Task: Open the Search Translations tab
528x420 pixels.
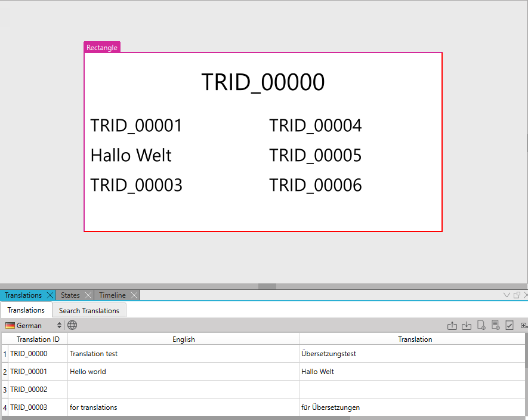Action: 89,311
